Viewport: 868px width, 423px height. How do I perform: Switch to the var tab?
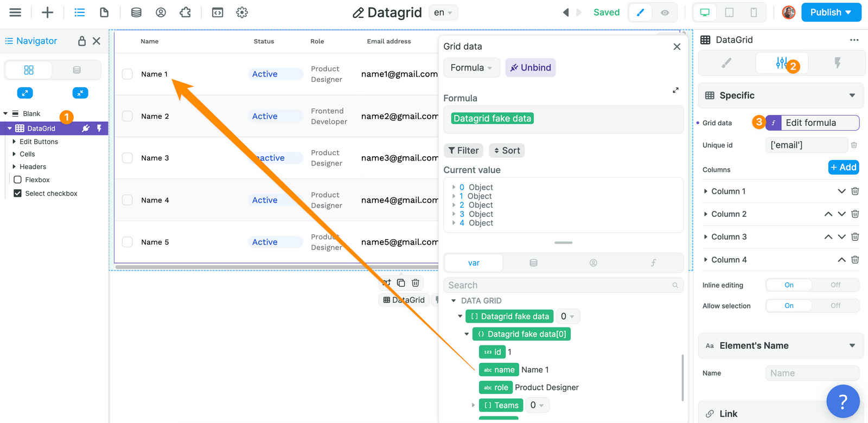(474, 263)
